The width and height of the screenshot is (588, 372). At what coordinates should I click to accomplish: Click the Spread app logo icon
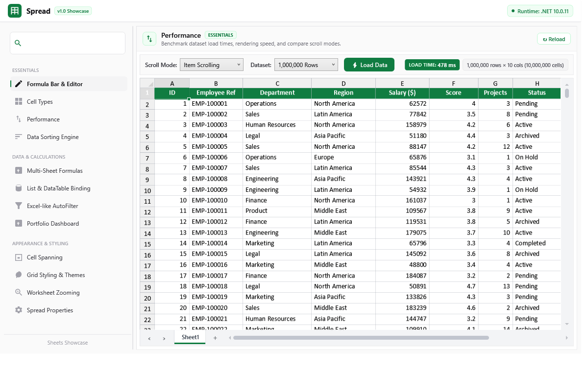coord(15,11)
